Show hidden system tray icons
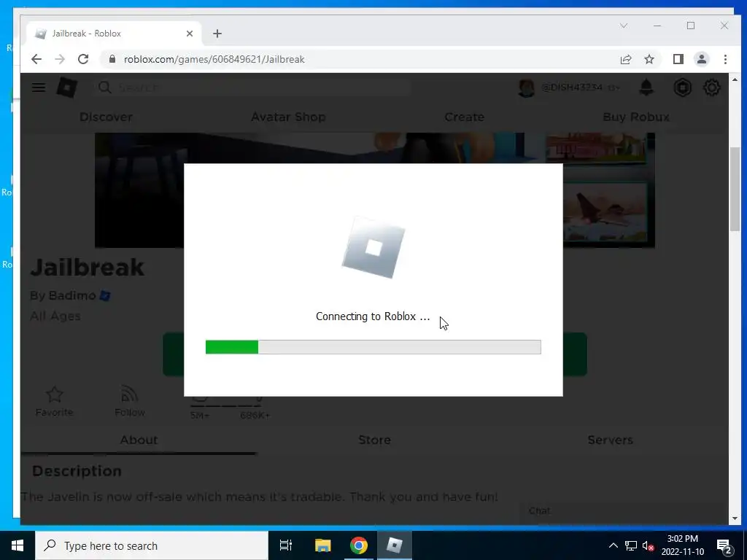Image resolution: width=747 pixels, height=560 pixels. [x=613, y=545]
